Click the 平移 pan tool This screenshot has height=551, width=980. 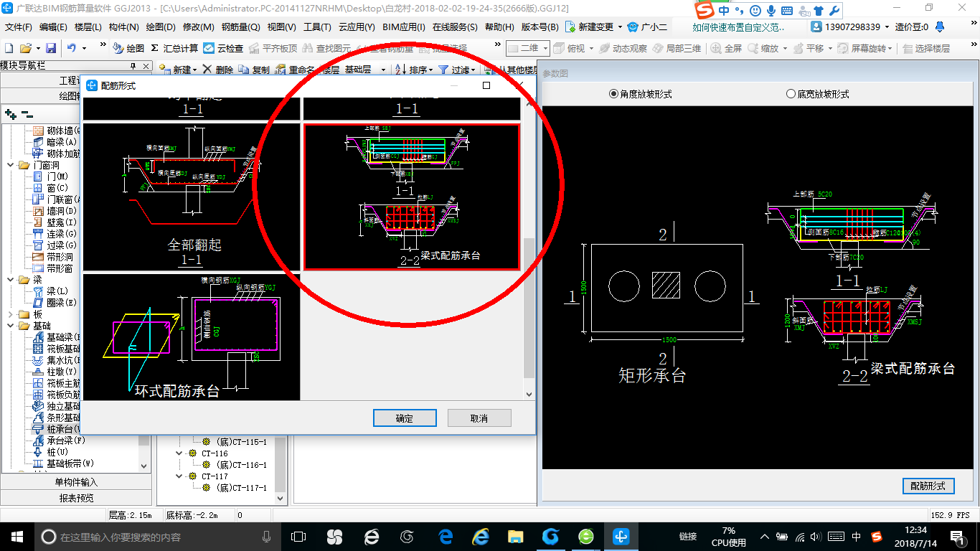pos(808,48)
